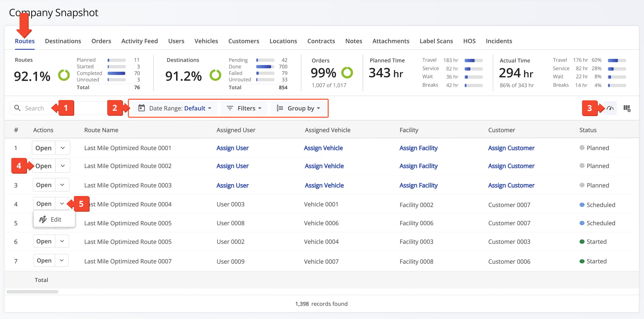Click the horizontal scrollbar below the table
The width and height of the screenshot is (644, 319).
pos(32,292)
